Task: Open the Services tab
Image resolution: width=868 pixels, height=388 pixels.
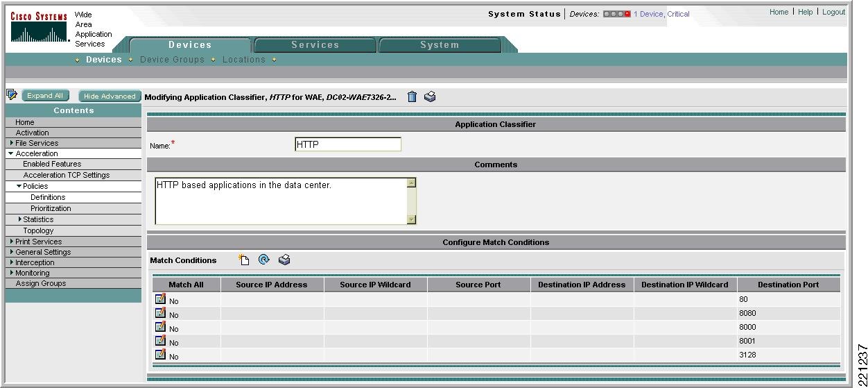Action: [315, 45]
